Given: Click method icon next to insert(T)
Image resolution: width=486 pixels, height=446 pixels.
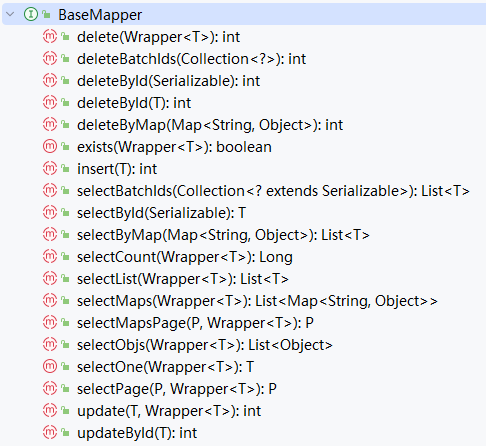Looking at the screenshot, I should point(50,168).
